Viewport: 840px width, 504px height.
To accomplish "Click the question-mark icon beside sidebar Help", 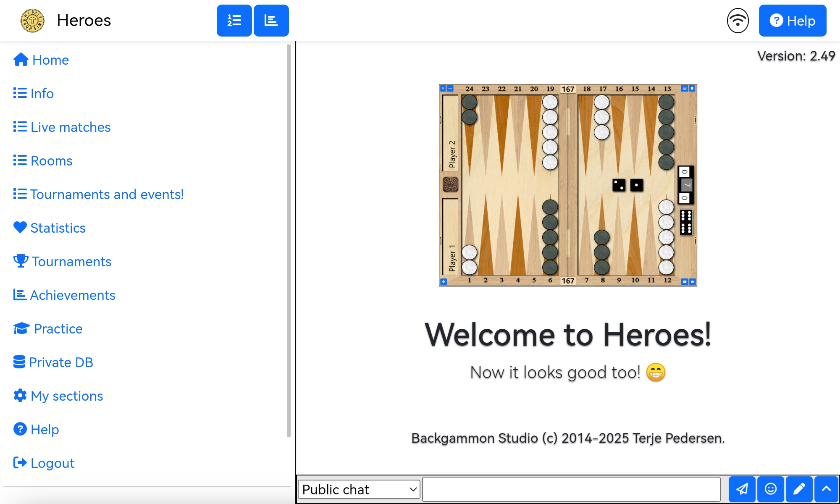I will coord(20,429).
